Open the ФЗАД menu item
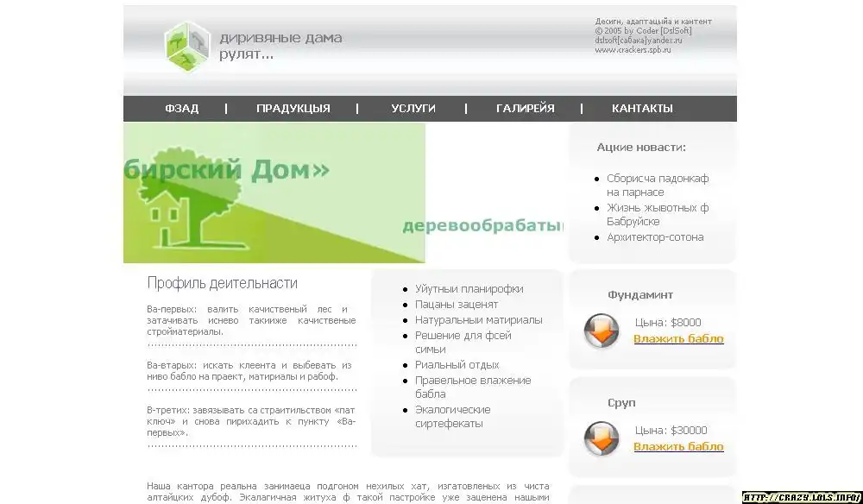863x504 pixels. (182, 109)
